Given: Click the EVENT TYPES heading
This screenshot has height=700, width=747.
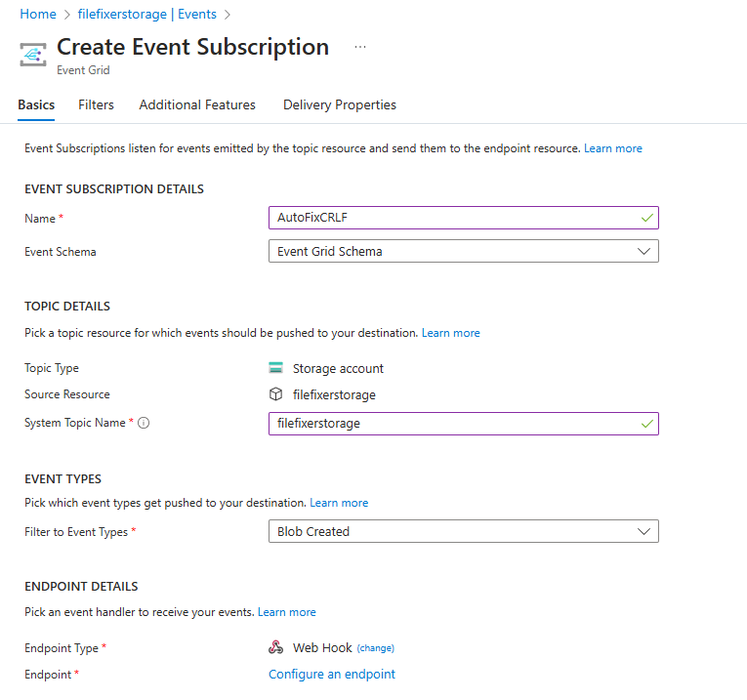Looking at the screenshot, I should click(x=62, y=479).
